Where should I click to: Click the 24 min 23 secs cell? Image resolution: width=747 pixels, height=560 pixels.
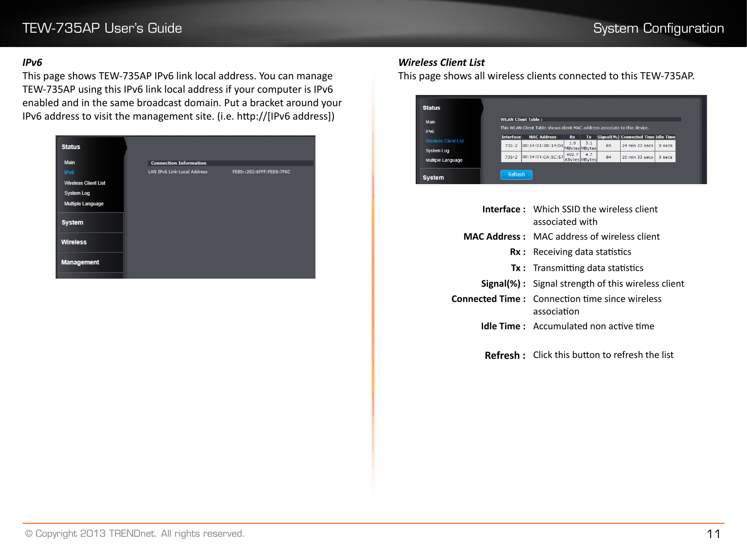(638, 146)
